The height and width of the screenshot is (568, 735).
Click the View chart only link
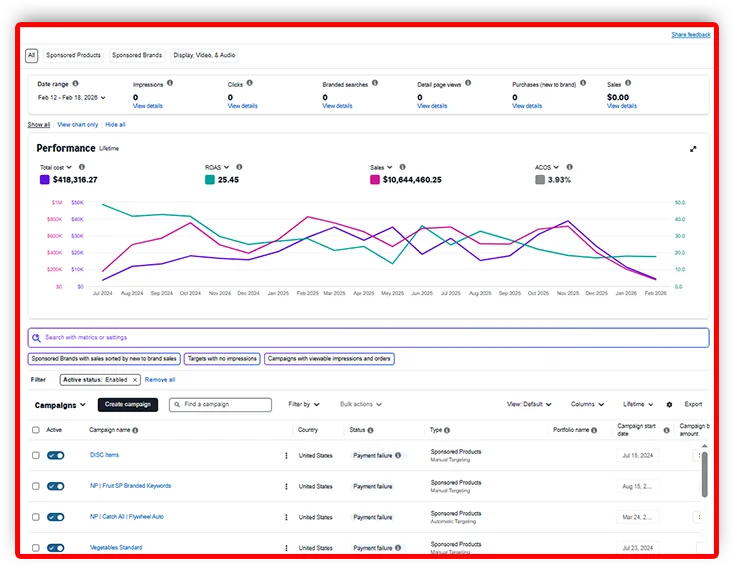pyautogui.click(x=78, y=125)
